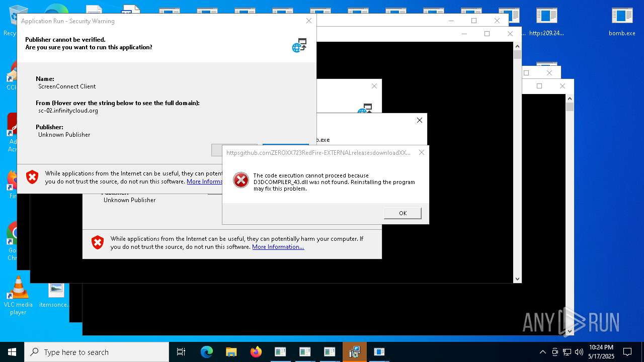The image size is (644, 362).
Task: Open the volume control tray icon
Action: coord(579,352)
